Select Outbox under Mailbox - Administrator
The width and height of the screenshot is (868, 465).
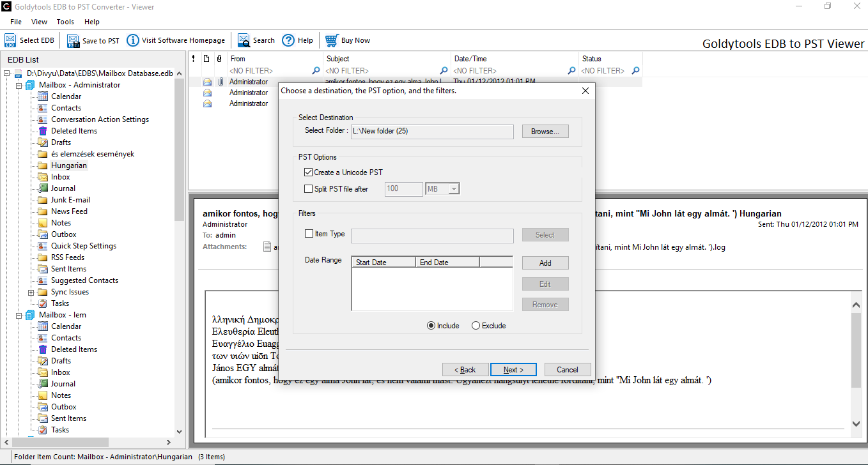(x=64, y=234)
